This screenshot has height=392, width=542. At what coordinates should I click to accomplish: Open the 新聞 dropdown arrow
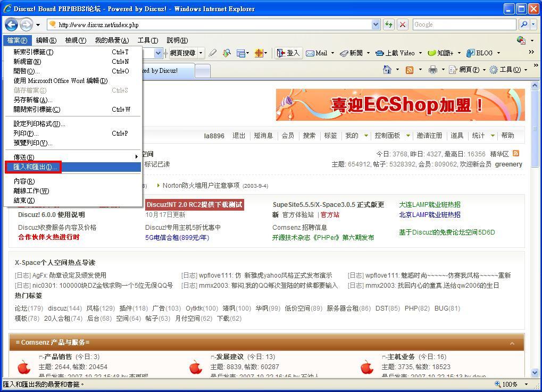pyautogui.click(x=368, y=53)
